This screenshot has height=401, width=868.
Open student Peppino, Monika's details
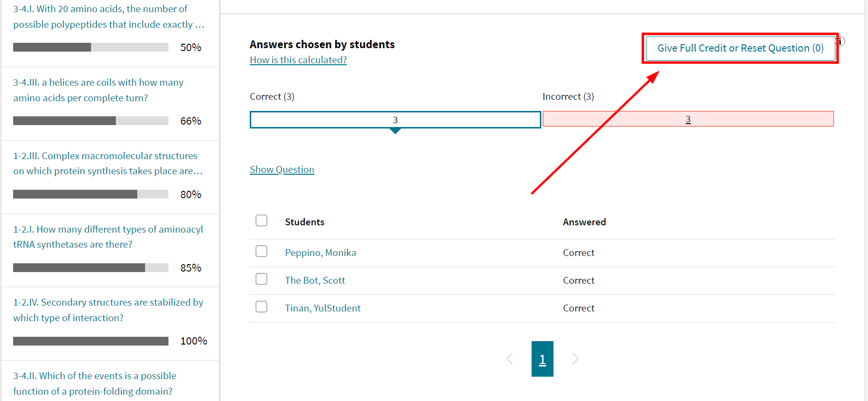coord(320,253)
